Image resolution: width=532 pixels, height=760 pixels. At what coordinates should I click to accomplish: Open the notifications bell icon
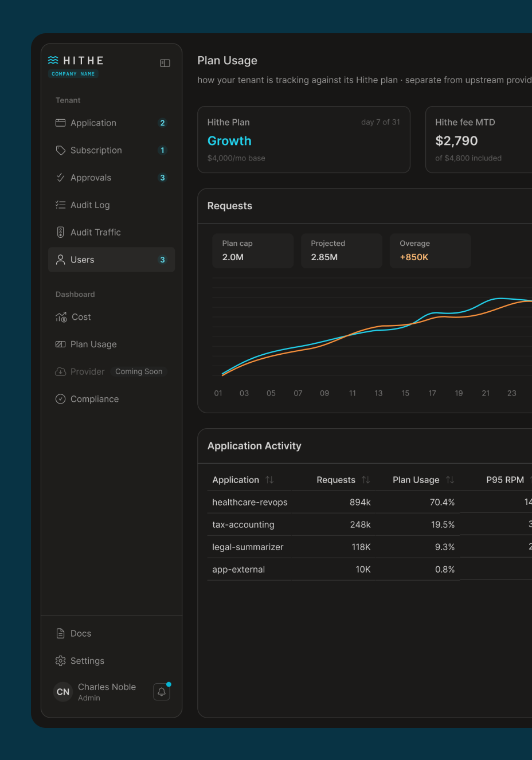(162, 692)
